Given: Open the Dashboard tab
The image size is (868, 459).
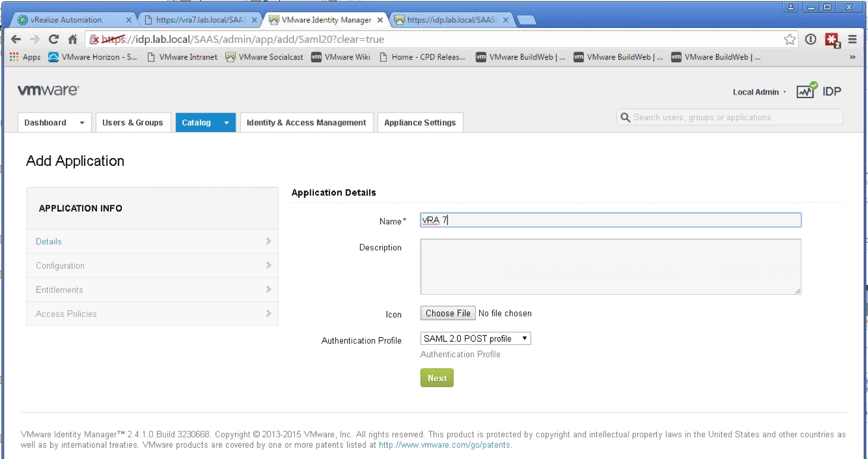Looking at the screenshot, I should tap(45, 122).
